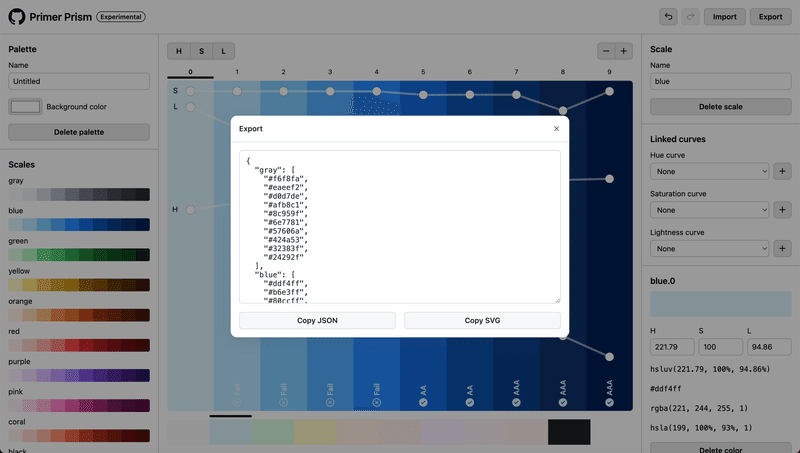The image size is (800, 453).
Task: Click Delete color button
Action: pyautogui.click(x=720, y=448)
